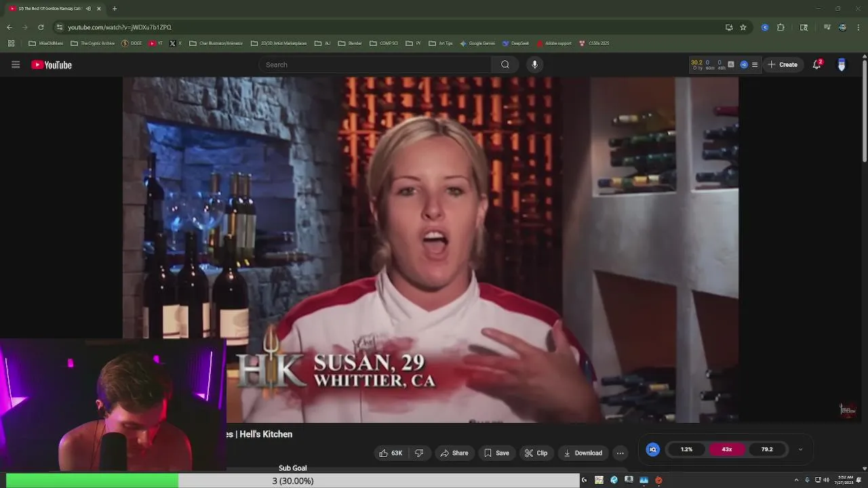Open the Google Gemini bookmark
This screenshot has width=868, height=488.
point(477,43)
